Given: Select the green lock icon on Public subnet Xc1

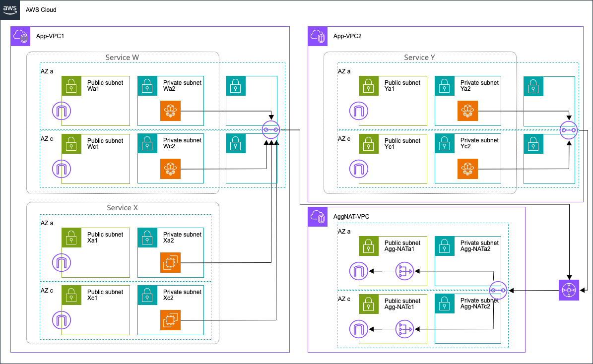Looking at the screenshot, I should (x=71, y=295).
